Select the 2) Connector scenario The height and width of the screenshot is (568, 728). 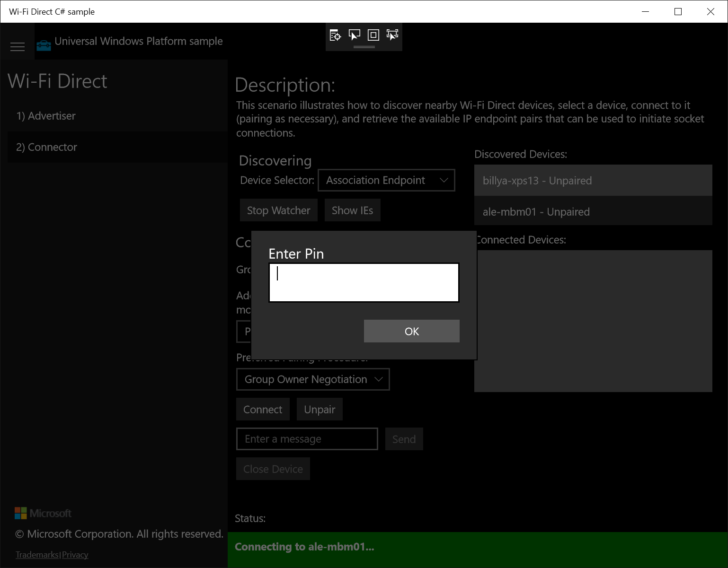click(x=117, y=147)
